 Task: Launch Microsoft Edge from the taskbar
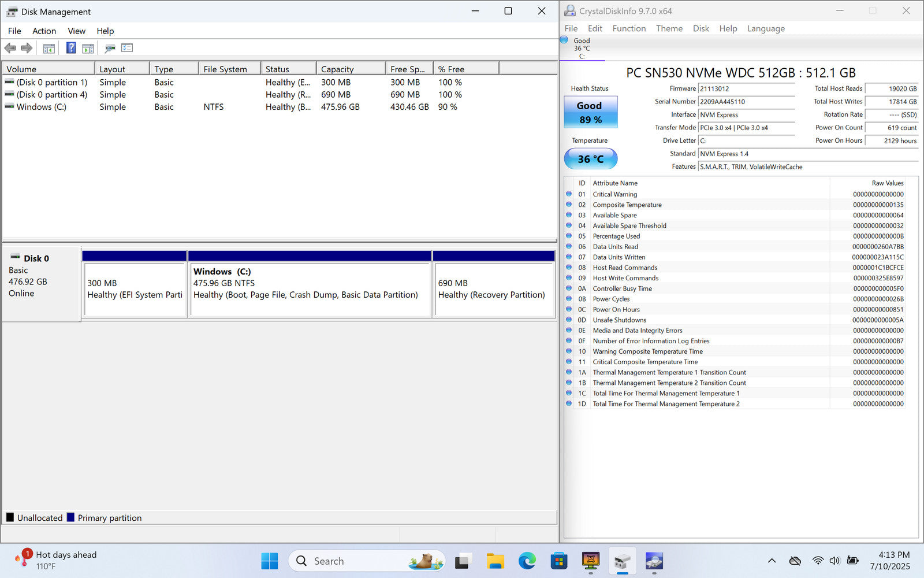527,561
